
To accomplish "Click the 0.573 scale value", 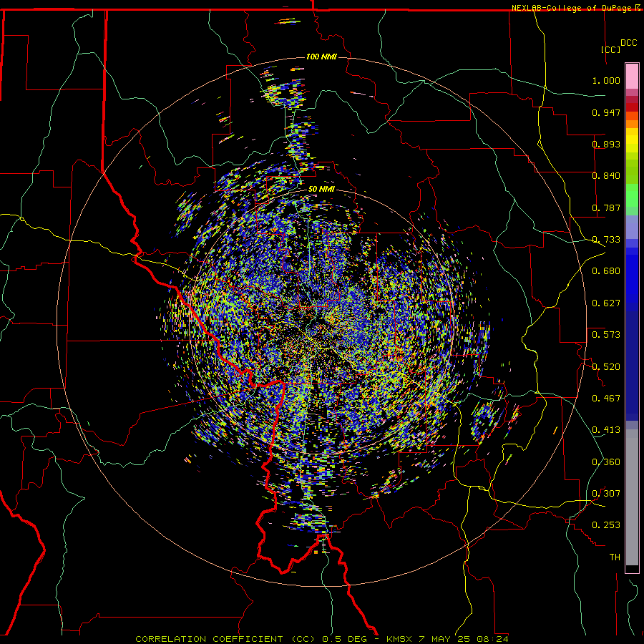I will (606, 335).
